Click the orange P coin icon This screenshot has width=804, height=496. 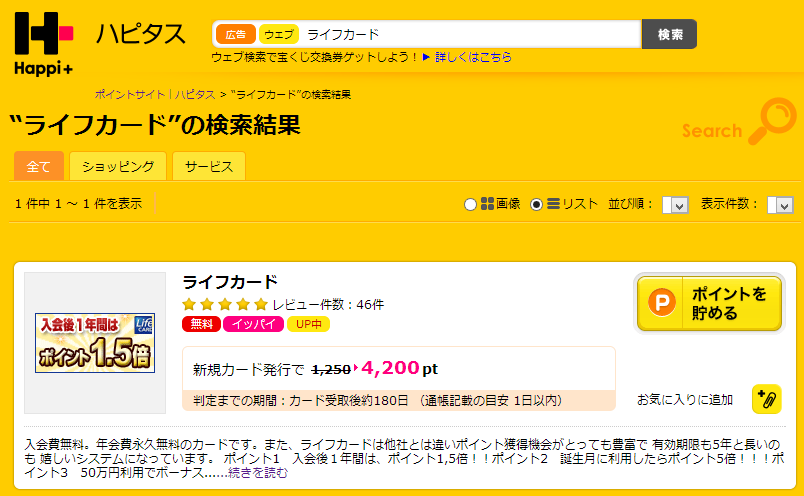click(661, 303)
